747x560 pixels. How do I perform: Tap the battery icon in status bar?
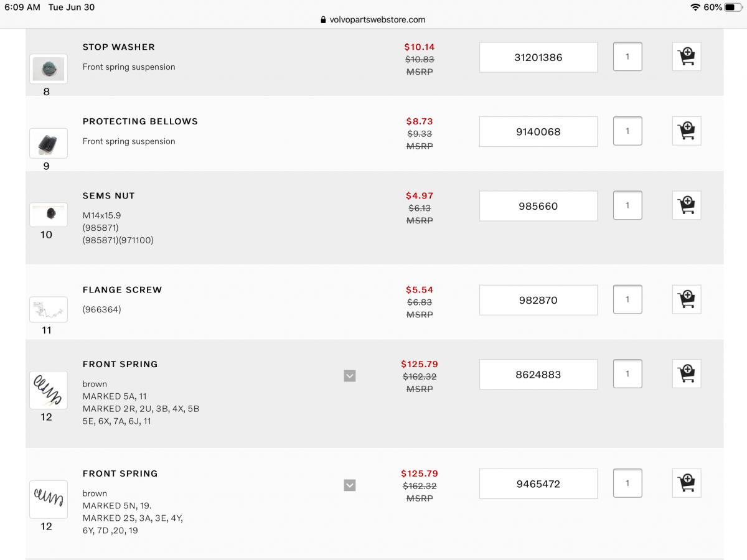coord(733,7)
